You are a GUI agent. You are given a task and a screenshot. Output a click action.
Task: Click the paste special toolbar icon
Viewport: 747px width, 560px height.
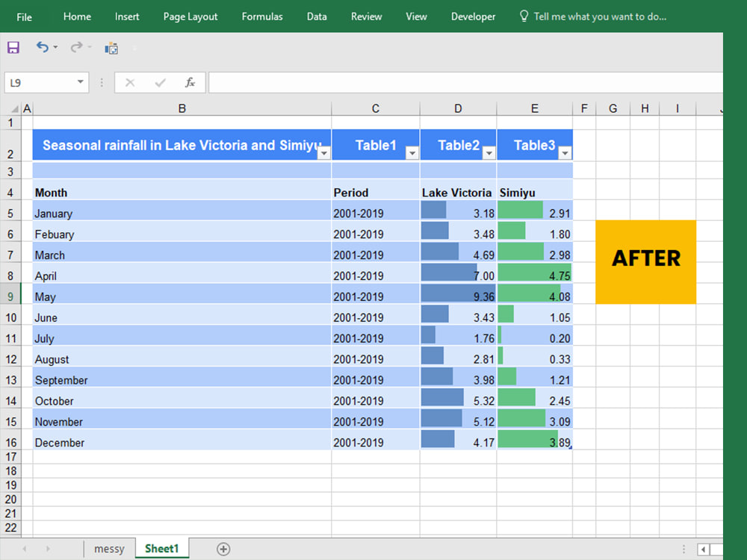click(111, 48)
